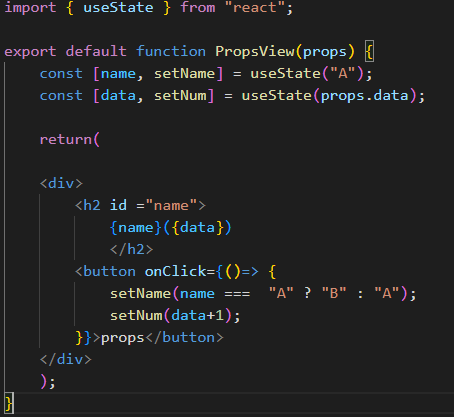454x417 pixels.
Task: Click the 'setName' in the const declaration
Action: (184, 73)
